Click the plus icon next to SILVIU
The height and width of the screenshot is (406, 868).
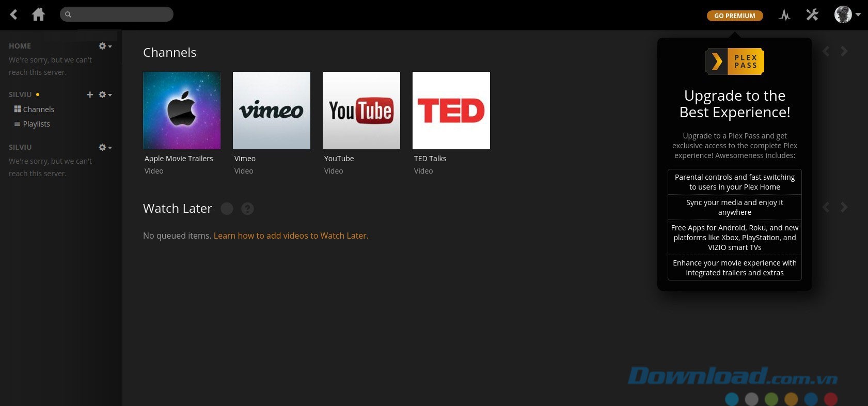[x=90, y=95]
